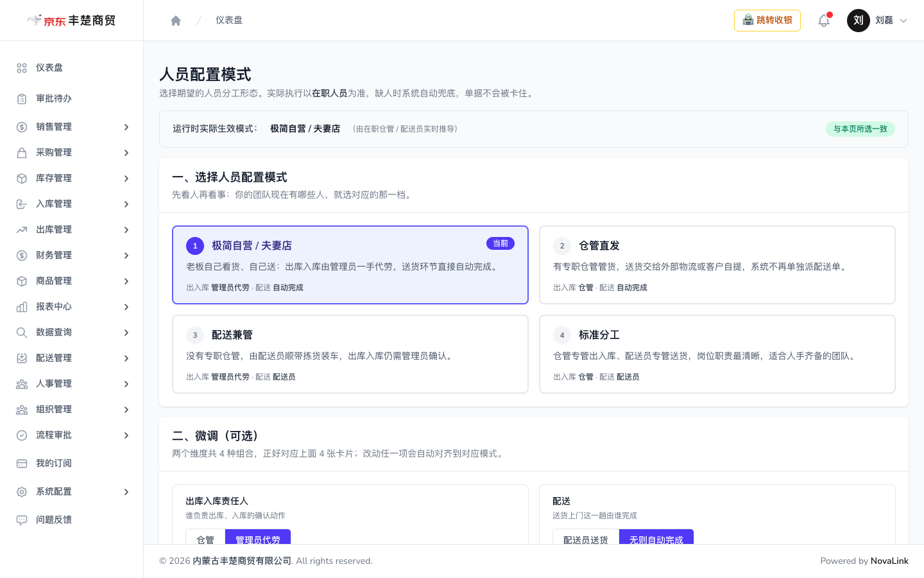Click the 京东 丰楚商贸 logo
The width and height of the screenshot is (924, 578).
point(72,21)
